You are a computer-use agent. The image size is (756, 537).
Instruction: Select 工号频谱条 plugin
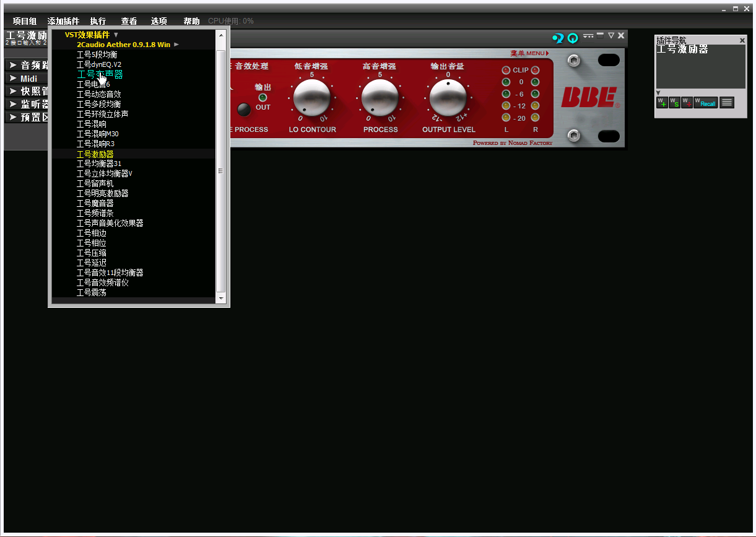(x=95, y=213)
